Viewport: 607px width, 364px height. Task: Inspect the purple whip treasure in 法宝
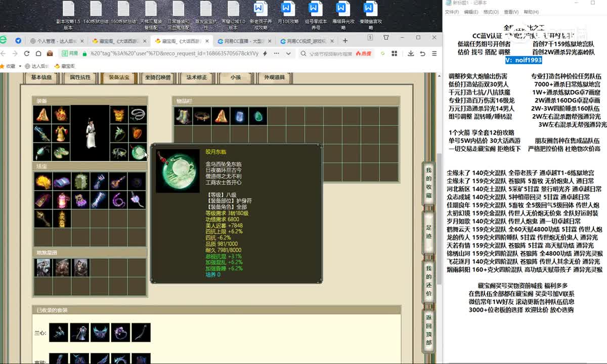tap(118, 200)
